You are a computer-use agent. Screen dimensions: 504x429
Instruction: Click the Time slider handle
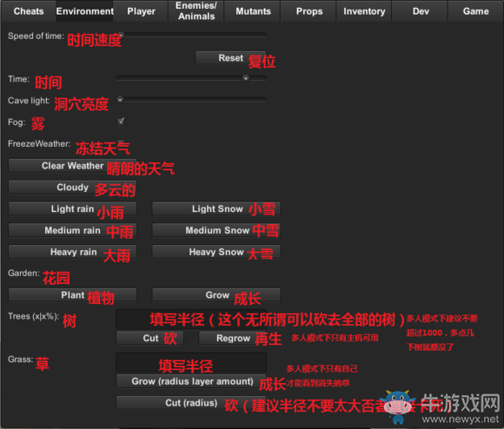click(x=246, y=78)
